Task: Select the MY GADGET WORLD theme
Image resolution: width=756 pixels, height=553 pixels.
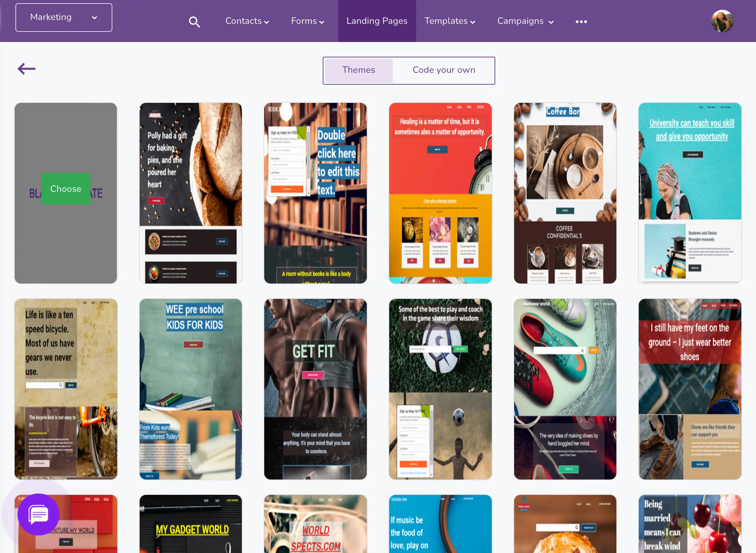Action: [x=191, y=524]
